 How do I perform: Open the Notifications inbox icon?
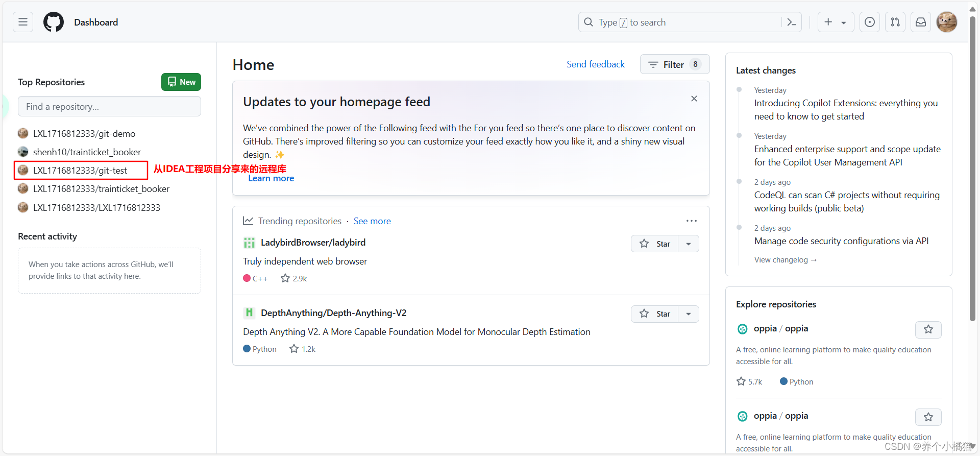(921, 22)
